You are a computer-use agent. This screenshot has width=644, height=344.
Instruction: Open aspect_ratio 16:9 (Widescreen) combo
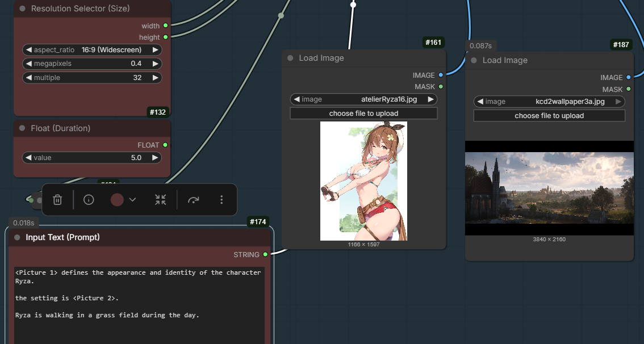(x=92, y=50)
